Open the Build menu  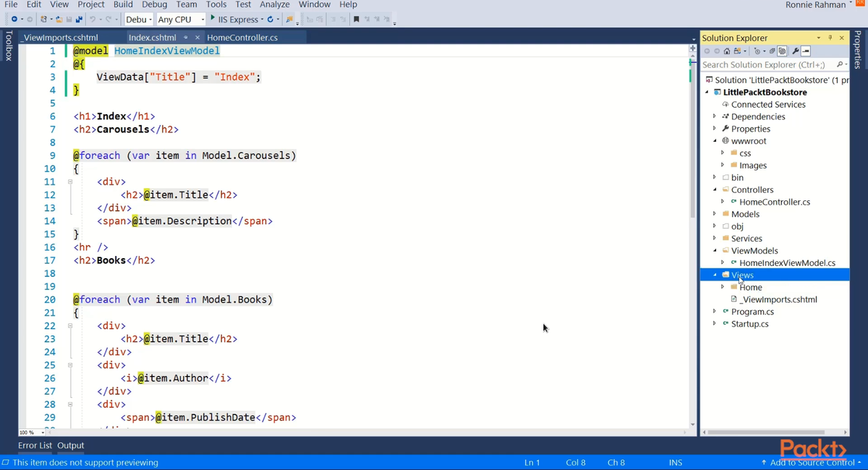pyautogui.click(x=123, y=4)
